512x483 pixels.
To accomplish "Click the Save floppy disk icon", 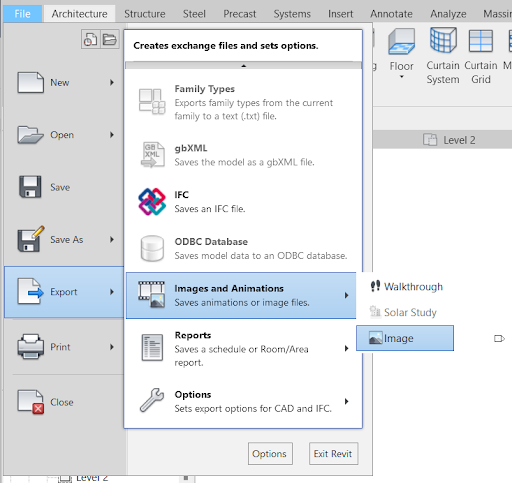I will 30,187.
